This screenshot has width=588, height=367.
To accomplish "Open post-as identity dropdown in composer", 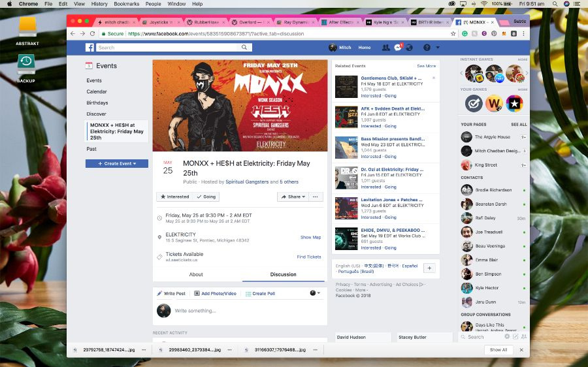I will (x=315, y=293).
